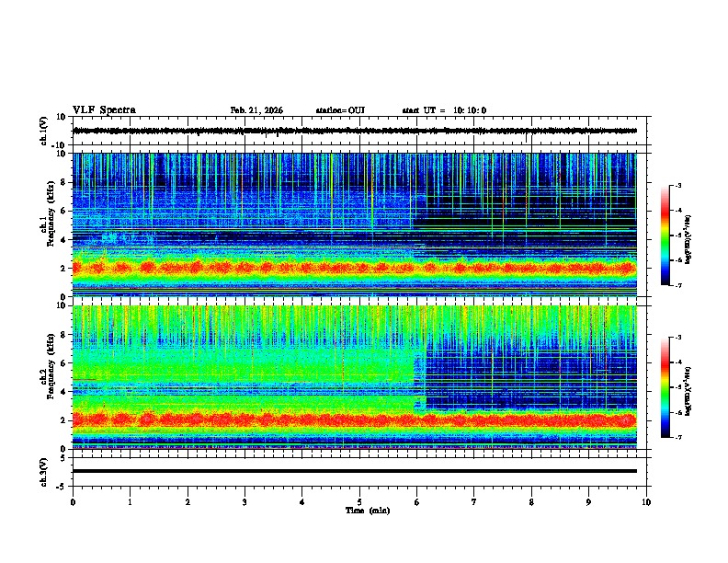Click the "ch.2 Frequency (kHz)" axis label

click(x=48, y=366)
